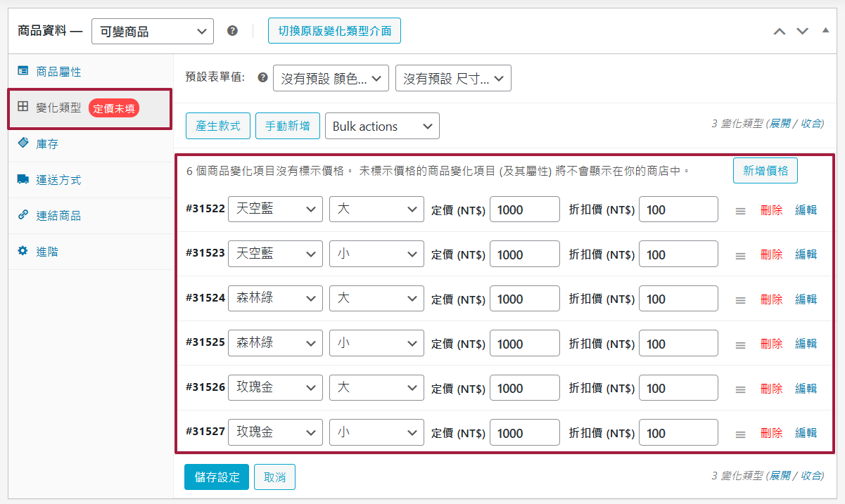Click the drag handle icon for variation #31527

(740, 434)
